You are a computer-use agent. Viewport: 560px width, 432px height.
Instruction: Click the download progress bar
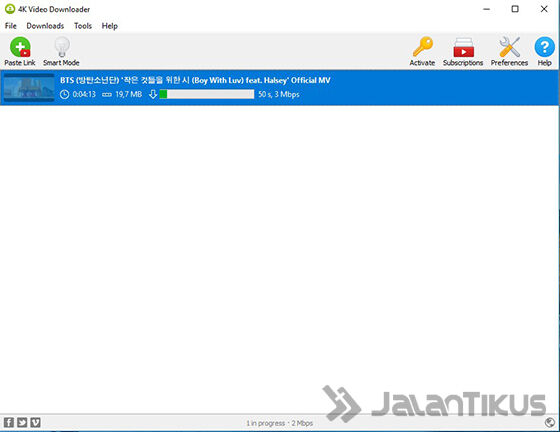pyautogui.click(x=207, y=94)
